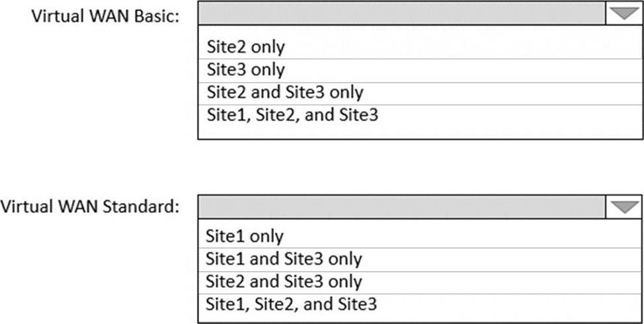Choose "Site3 only" under Virtual WAN Basic
The height and width of the screenshot is (324, 644).
[246, 70]
